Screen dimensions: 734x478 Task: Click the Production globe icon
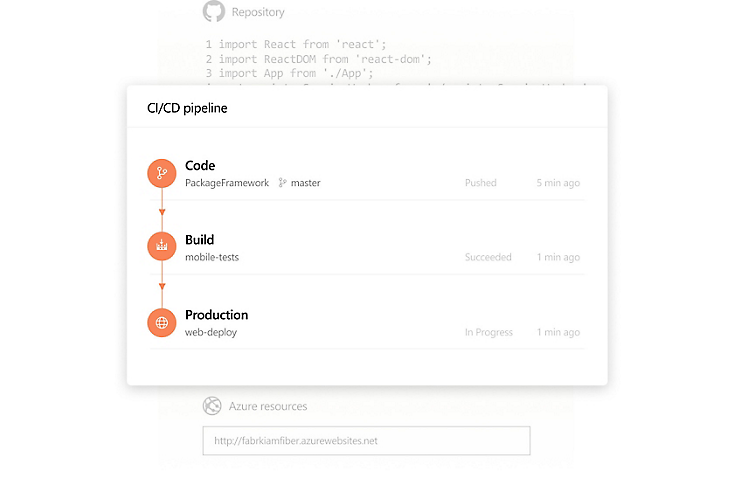161,322
